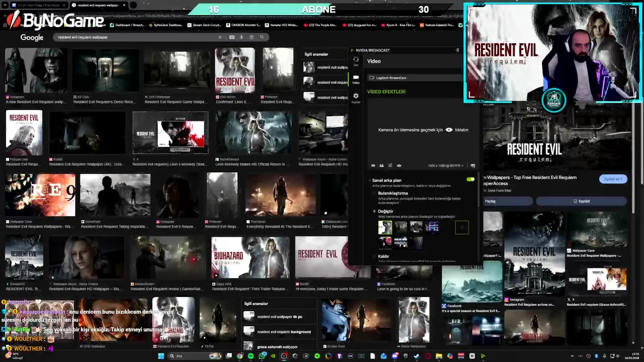Image resolution: width=644 pixels, height=362 pixels.
Task: Choose the fourth background thumbnail in first row
Action: (432, 228)
